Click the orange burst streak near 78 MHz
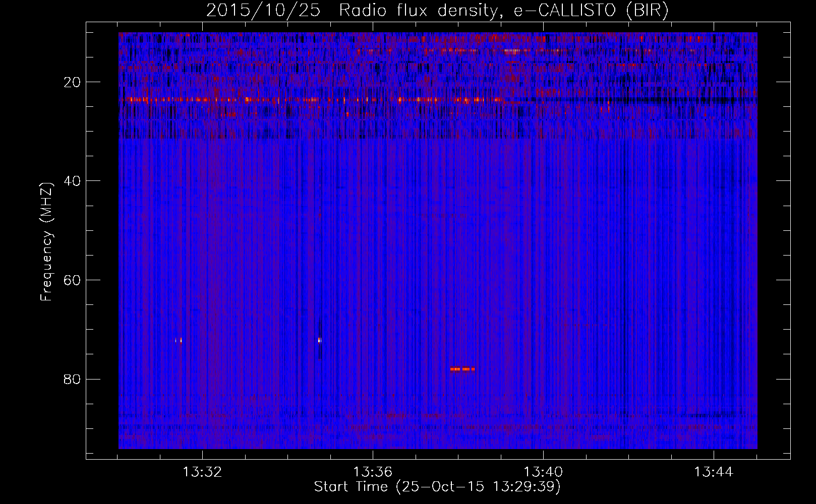816x504 pixels. (462, 369)
